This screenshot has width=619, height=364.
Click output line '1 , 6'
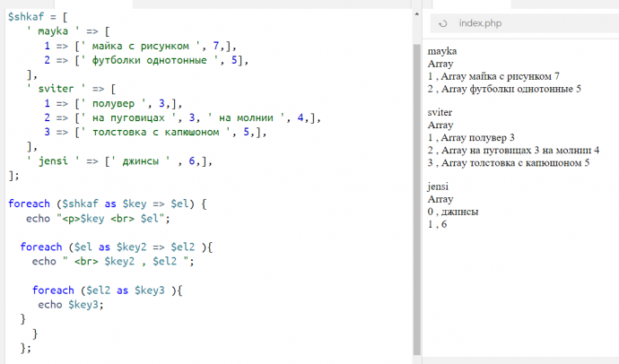click(x=437, y=224)
